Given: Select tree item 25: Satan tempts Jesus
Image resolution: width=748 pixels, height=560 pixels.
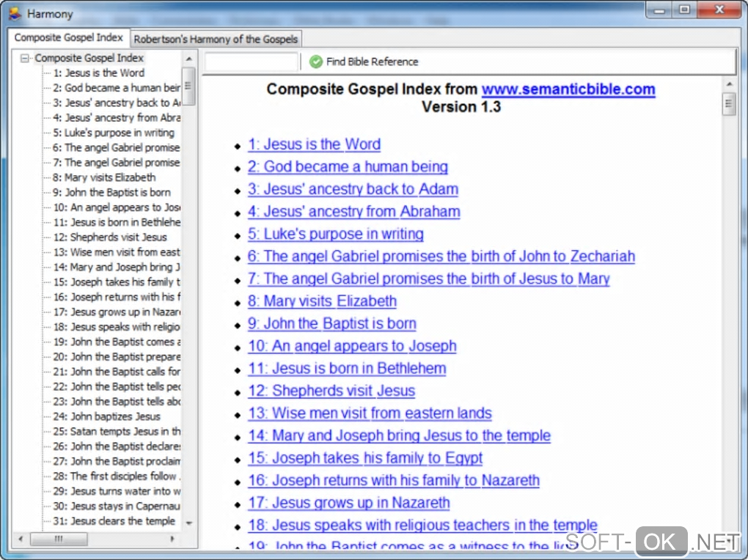Looking at the screenshot, I should [x=117, y=431].
